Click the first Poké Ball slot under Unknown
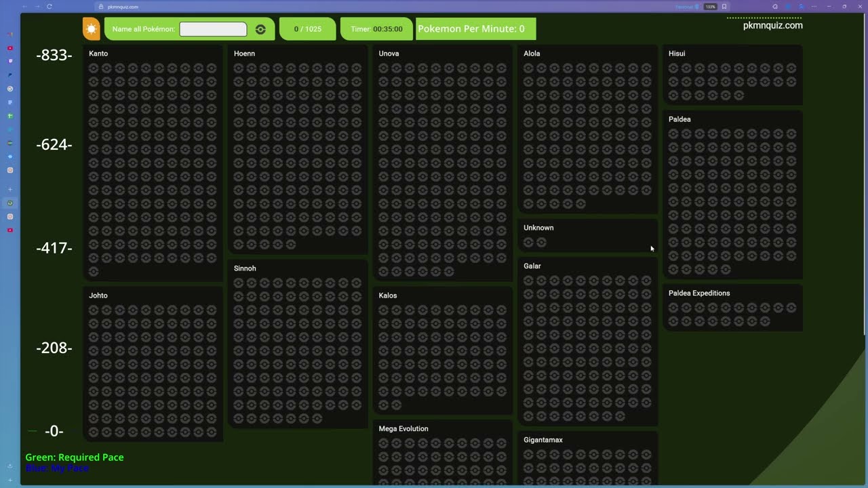 pos(528,243)
